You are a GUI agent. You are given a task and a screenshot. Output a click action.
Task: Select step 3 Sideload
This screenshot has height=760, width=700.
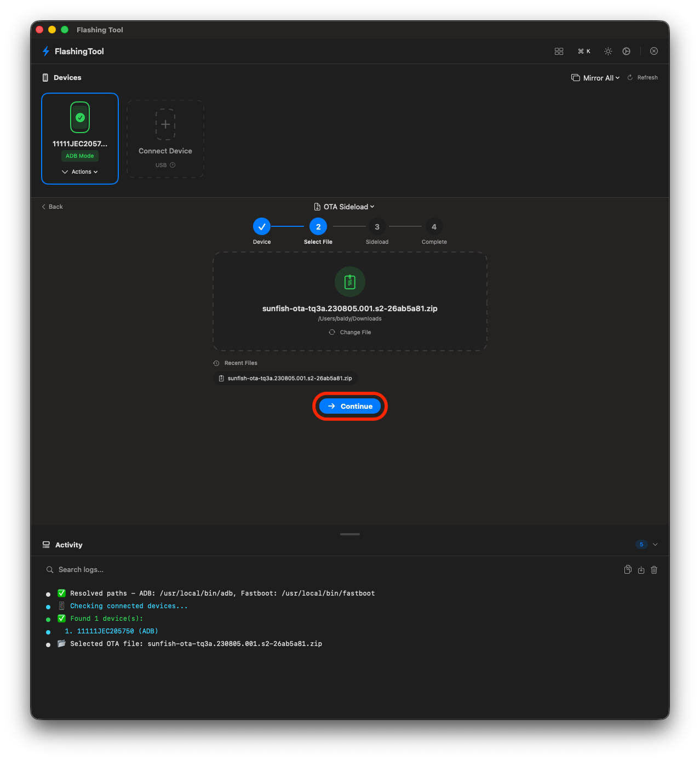tap(377, 227)
